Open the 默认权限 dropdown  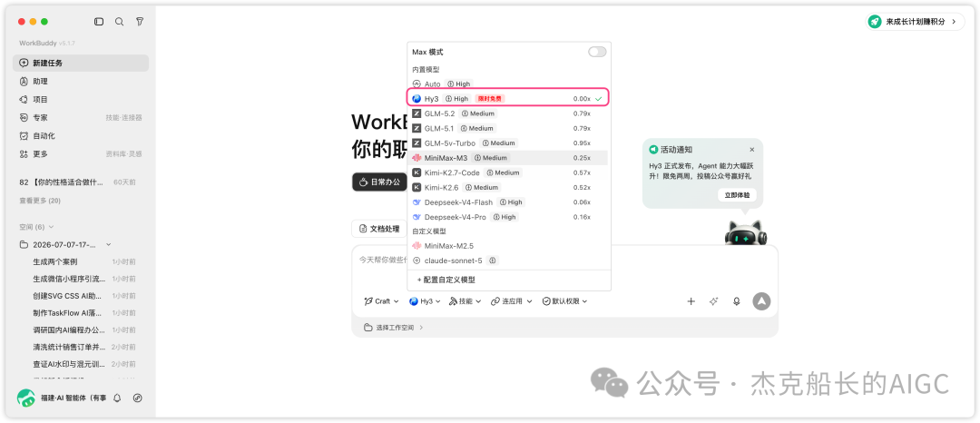click(x=565, y=301)
